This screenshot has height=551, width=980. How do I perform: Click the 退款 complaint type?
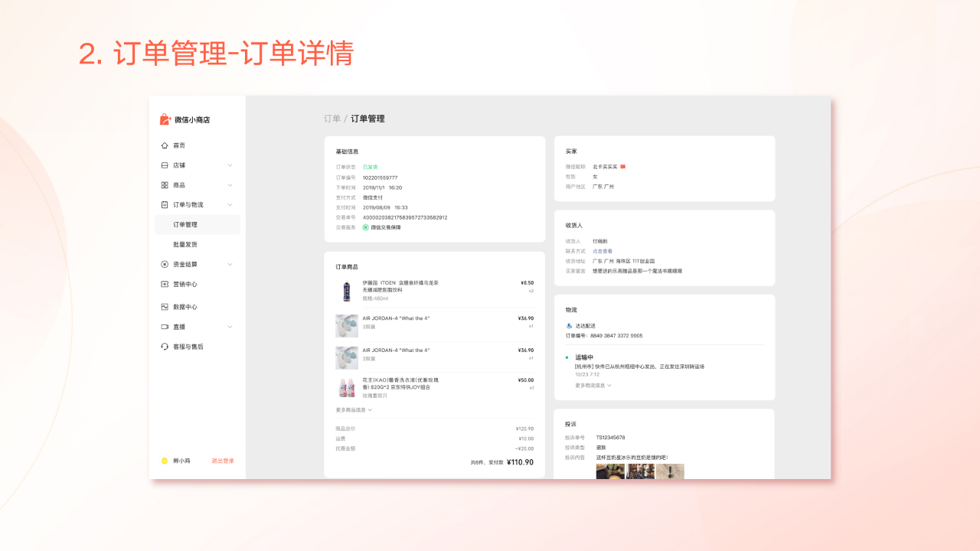pyautogui.click(x=601, y=448)
